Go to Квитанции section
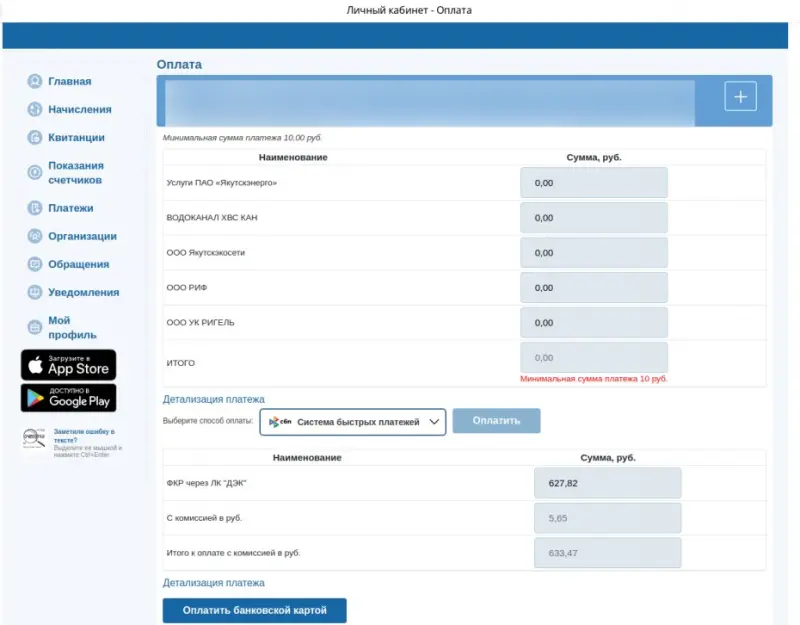This screenshot has height=625, width=800. pos(76,137)
